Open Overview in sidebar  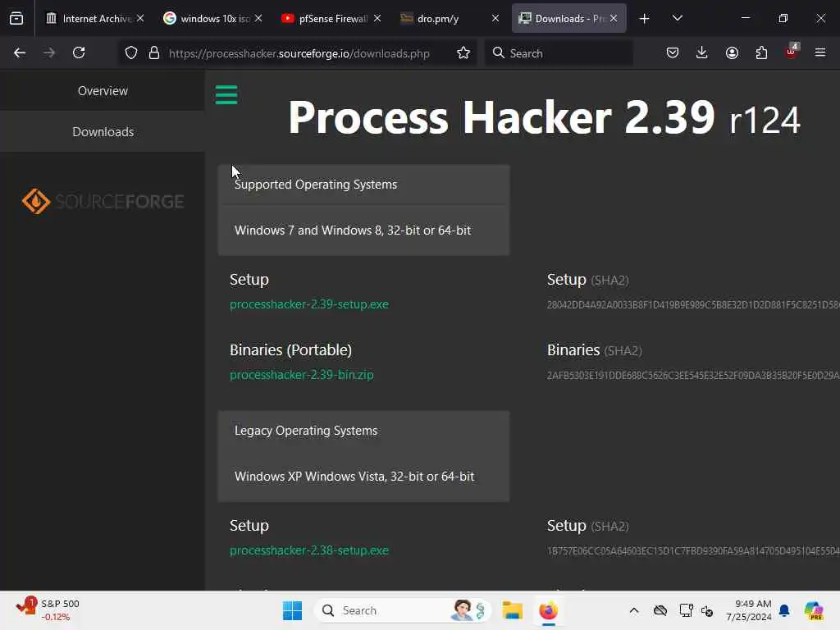point(103,90)
